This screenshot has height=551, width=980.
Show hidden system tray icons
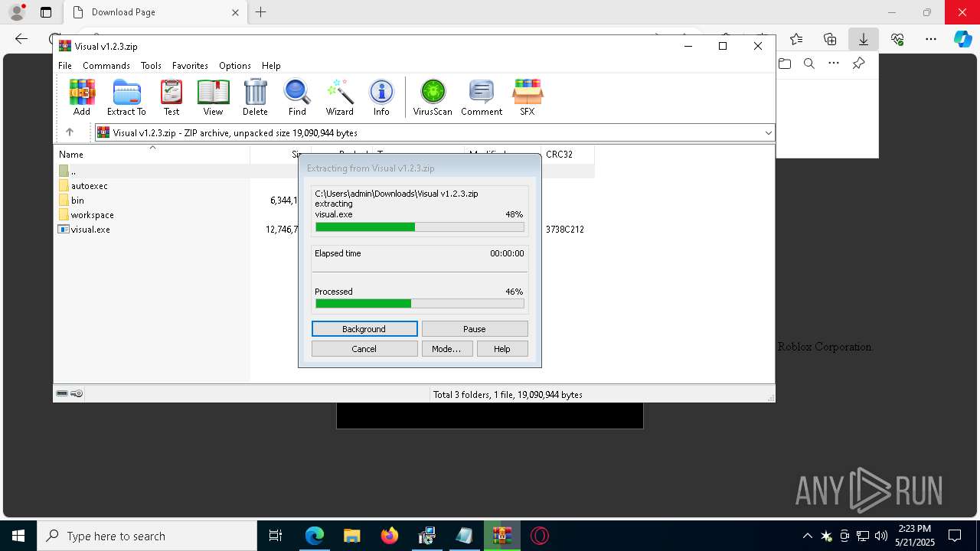(807, 536)
